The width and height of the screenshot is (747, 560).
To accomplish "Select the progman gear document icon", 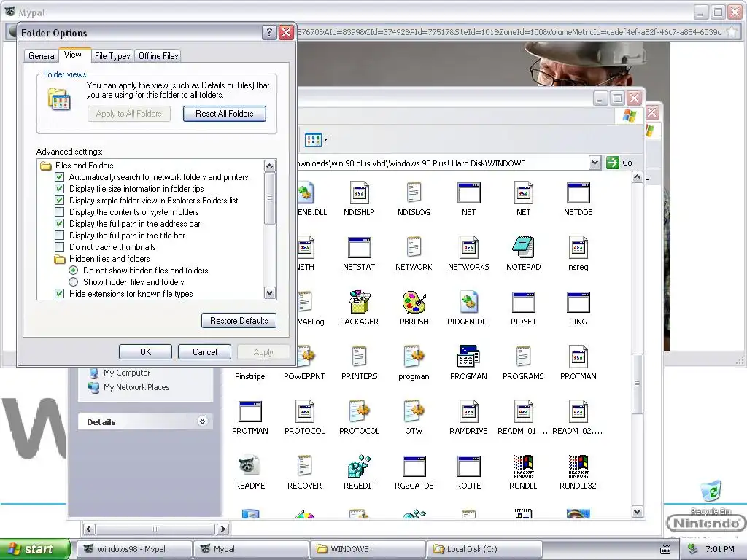I will point(414,357).
